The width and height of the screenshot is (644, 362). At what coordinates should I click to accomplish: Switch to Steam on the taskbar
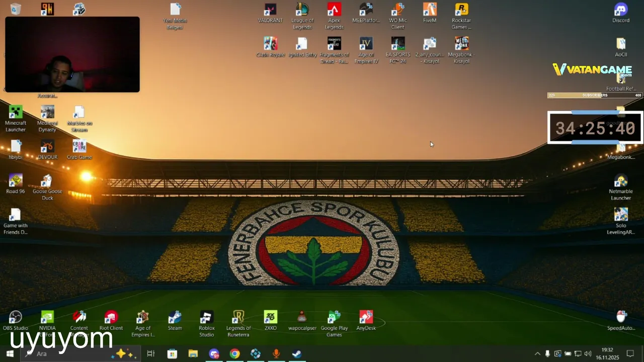[297, 353]
